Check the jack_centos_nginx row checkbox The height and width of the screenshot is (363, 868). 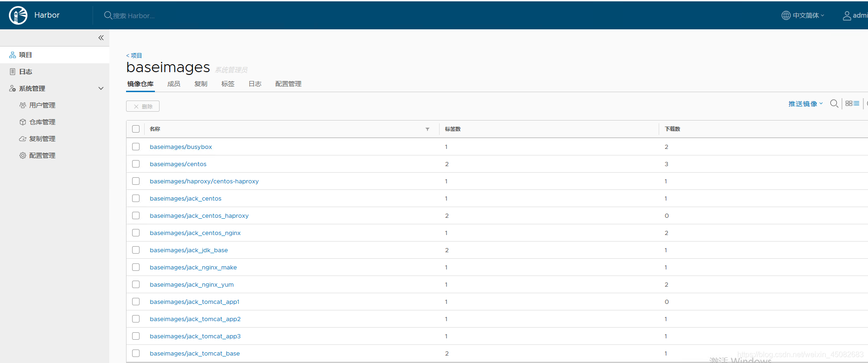[x=136, y=233]
